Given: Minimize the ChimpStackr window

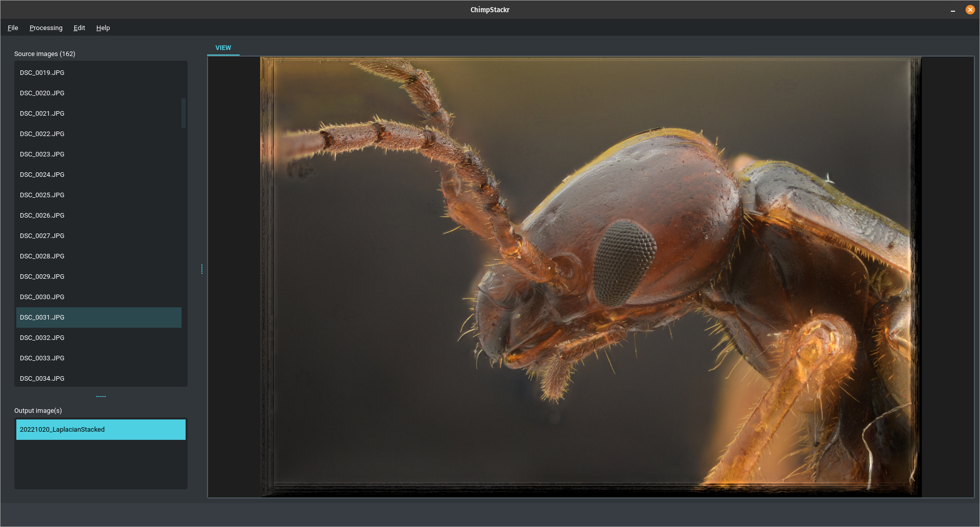Looking at the screenshot, I should coord(952,10).
